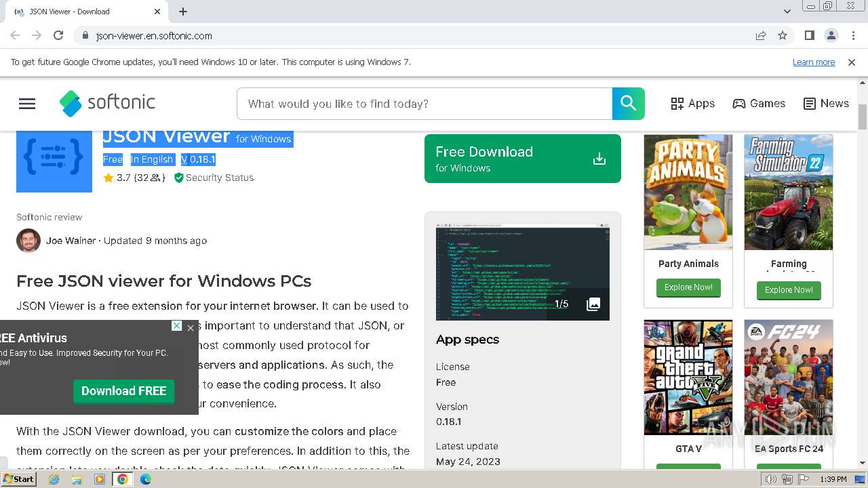Open the tab search dropdown
Image resolution: width=868 pixels, height=488 pixels.
point(787,12)
